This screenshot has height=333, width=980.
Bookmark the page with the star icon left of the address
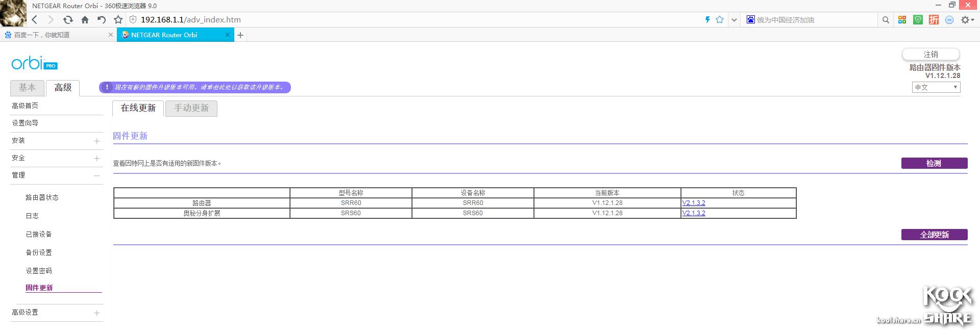pos(118,20)
